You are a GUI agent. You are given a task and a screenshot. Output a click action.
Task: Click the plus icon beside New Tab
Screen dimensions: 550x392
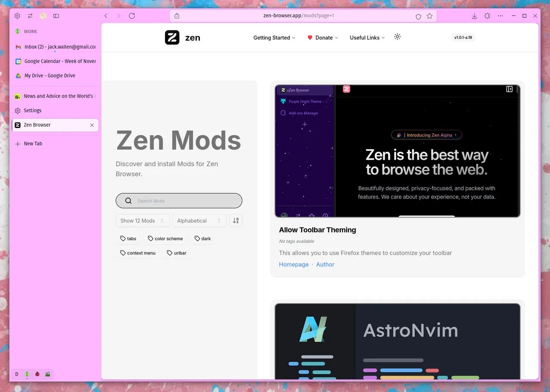(x=18, y=144)
